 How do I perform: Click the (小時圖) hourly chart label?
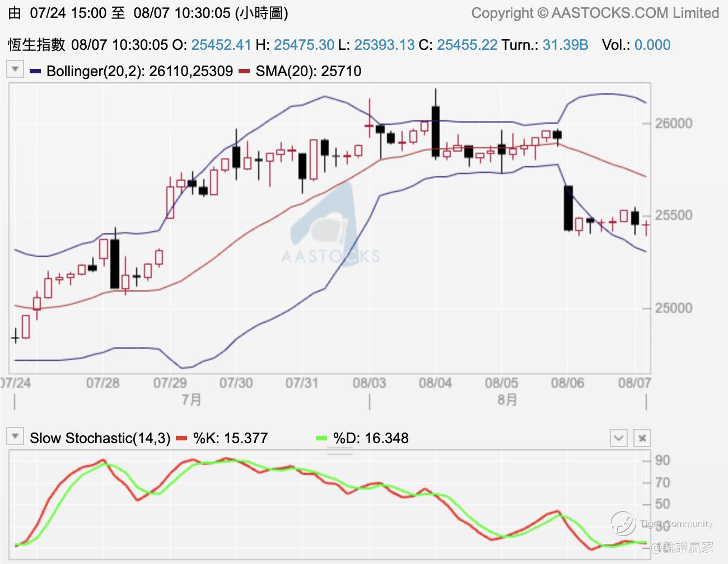point(262,13)
